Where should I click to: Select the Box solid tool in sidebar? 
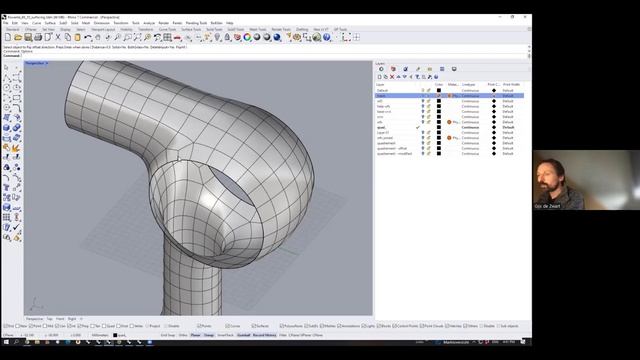7,128
